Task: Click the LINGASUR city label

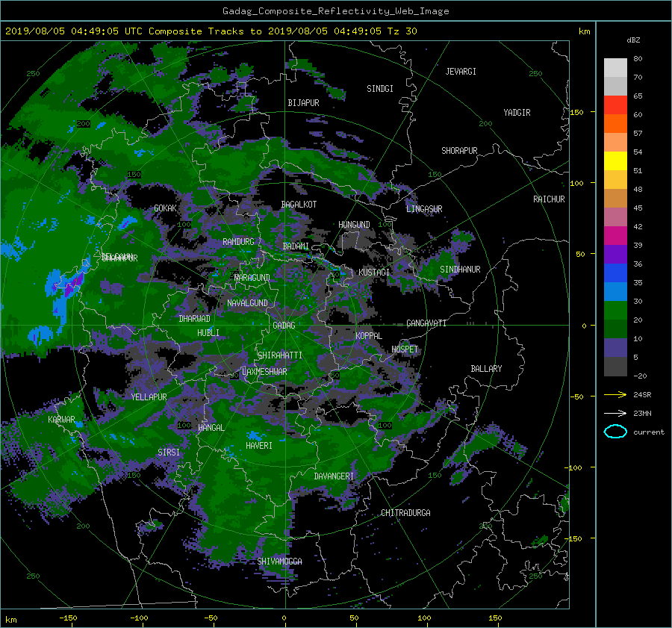Action: click(x=424, y=209)
